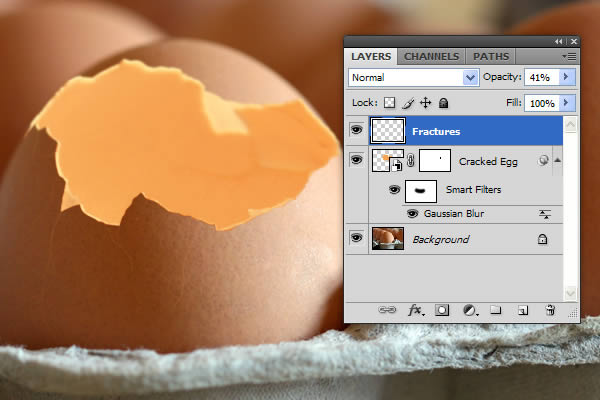Toggle Lock all padlock icon

point(443,103)
